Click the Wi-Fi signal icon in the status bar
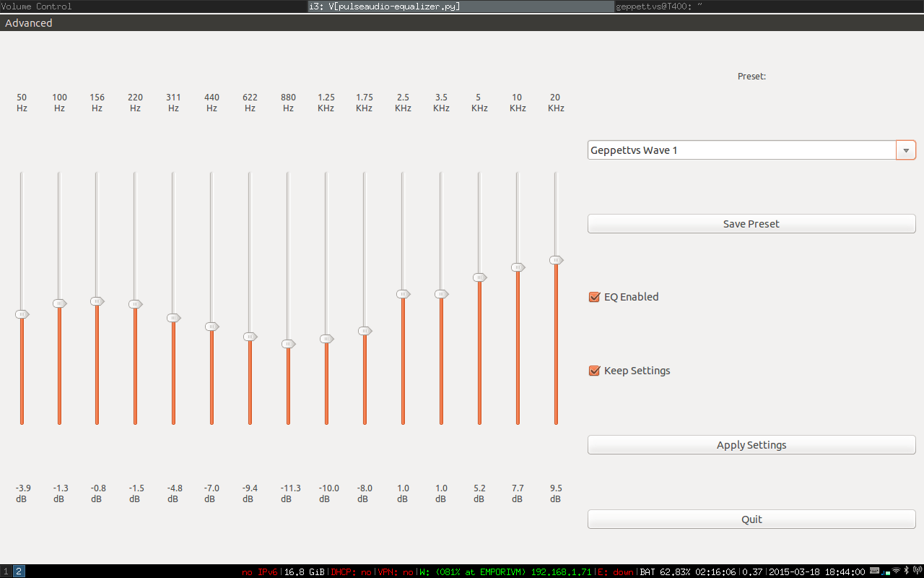The image size is (924, 578). [896, 571]
